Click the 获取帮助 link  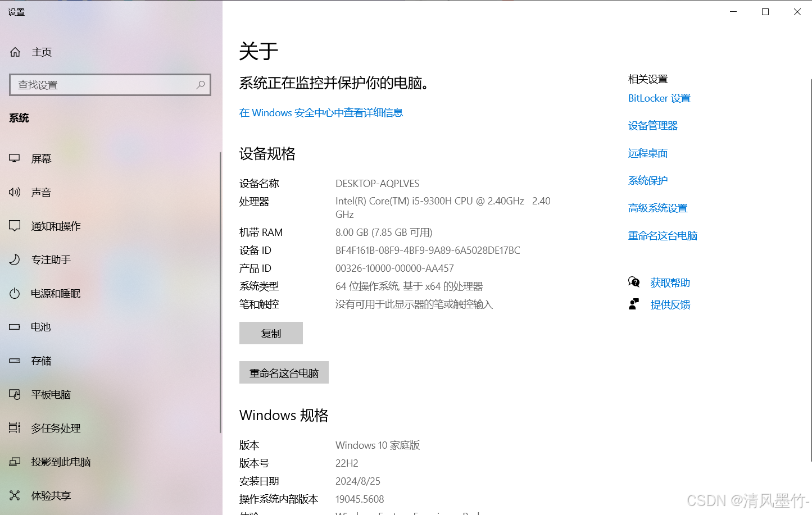click(670, 282)
